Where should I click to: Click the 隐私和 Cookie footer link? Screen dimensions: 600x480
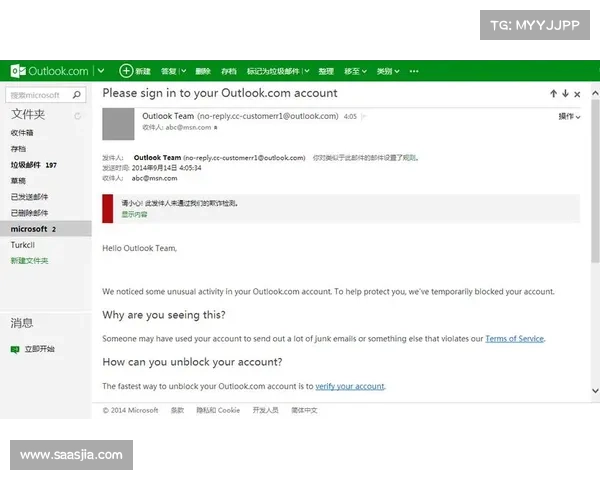(x=218, y=410)
